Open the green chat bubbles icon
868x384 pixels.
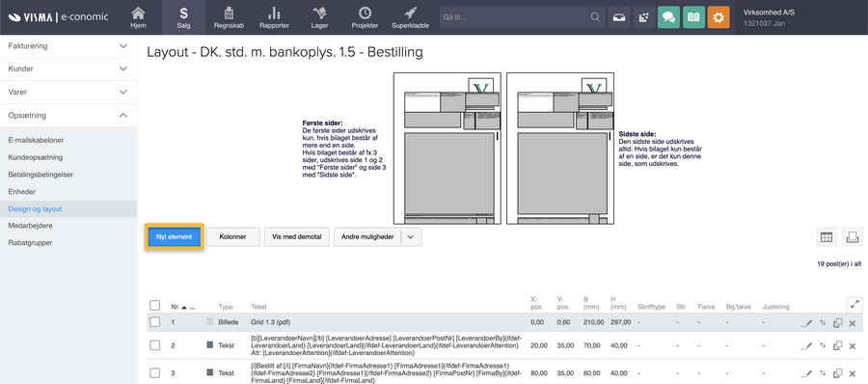tap(668, 17)
